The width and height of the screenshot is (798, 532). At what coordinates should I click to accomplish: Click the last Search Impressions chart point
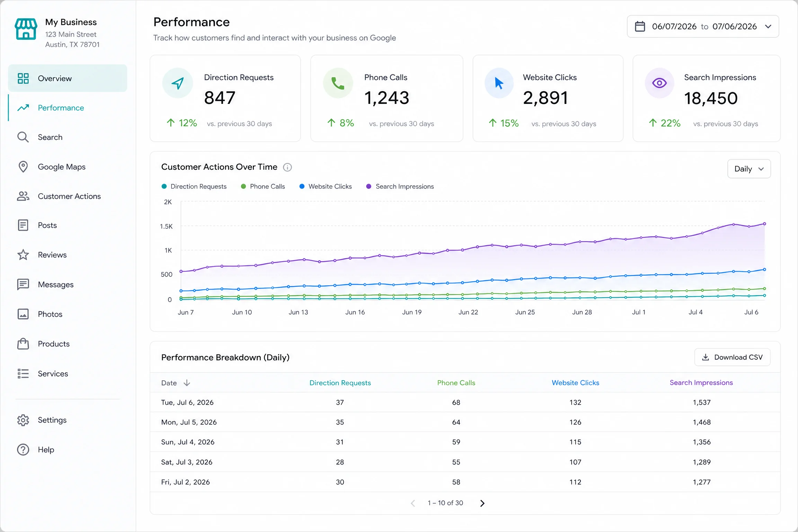764,224
